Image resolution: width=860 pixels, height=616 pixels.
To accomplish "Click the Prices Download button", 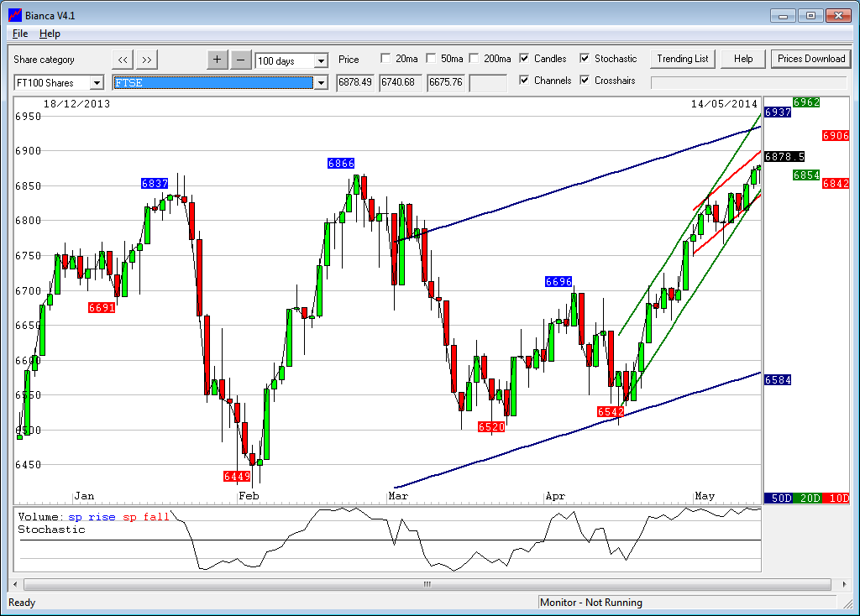I will pyautogui.click(x=810, y=59).
